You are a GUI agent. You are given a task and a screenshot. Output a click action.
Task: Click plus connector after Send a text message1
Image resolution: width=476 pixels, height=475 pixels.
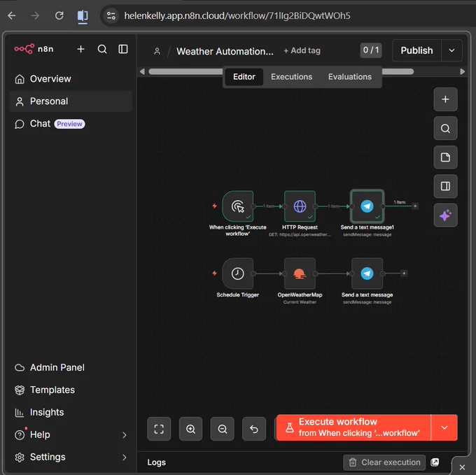(415, 206)
